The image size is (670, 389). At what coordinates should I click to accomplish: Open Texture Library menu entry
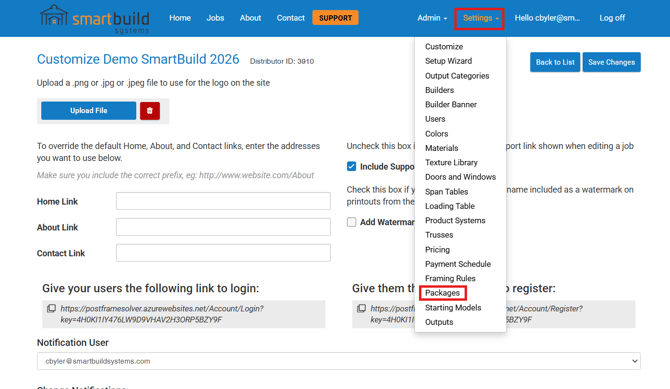[451, 163]
